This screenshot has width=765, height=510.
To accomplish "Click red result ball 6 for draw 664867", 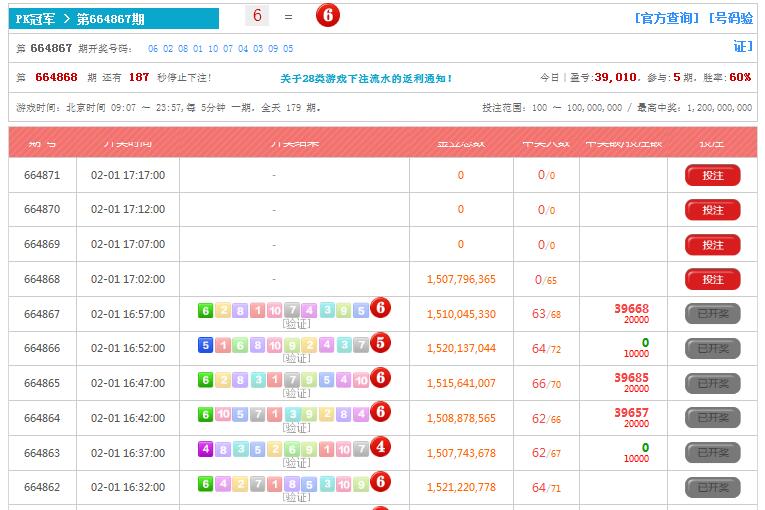I will [x=380, y=308].
